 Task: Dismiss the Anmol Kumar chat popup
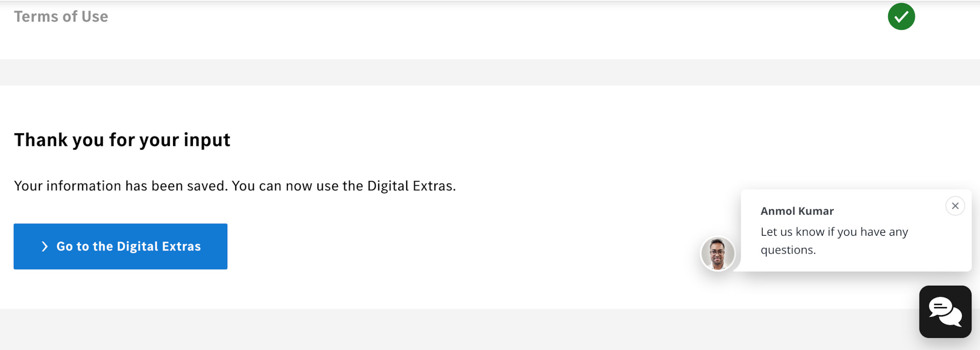pos(955,206)
